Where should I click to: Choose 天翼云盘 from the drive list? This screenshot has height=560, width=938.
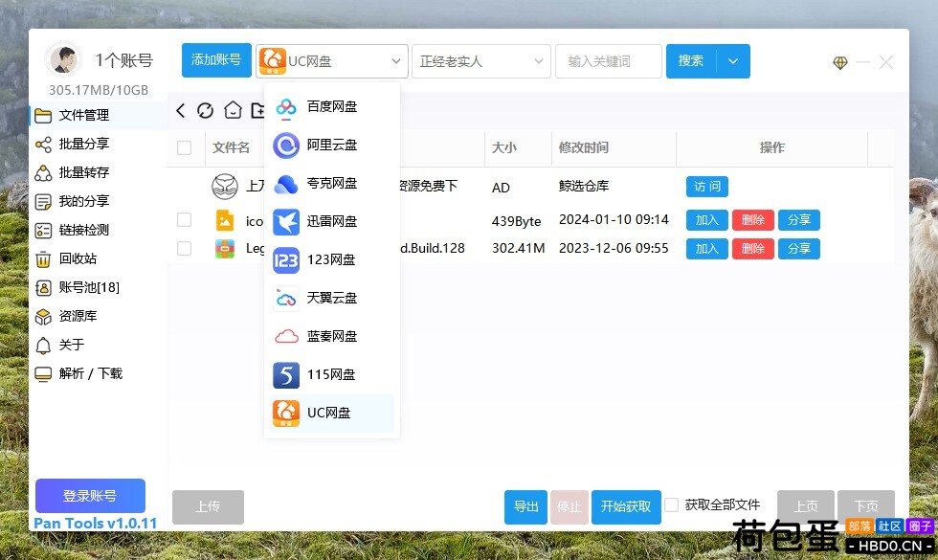tap(332, 299)
